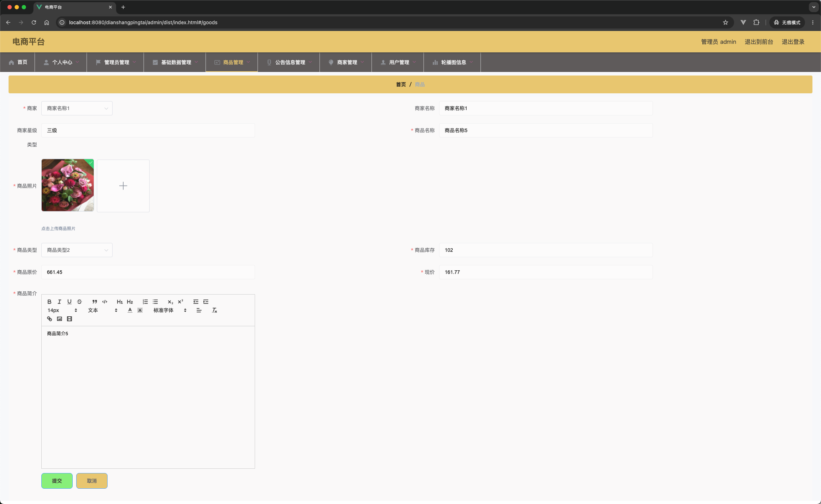Expand the 个人中心 menu
Screen dimensions: 821x504
click(x=61, y=62)
